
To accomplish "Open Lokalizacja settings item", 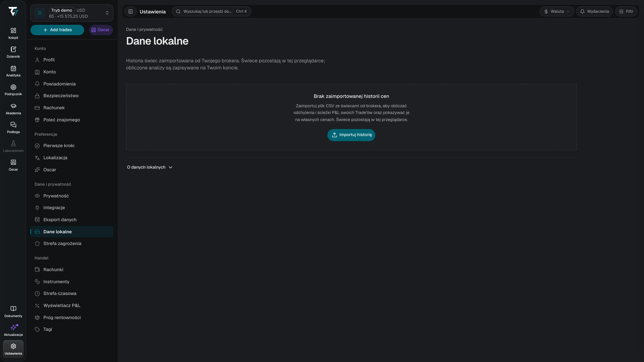I will point(72,158).
